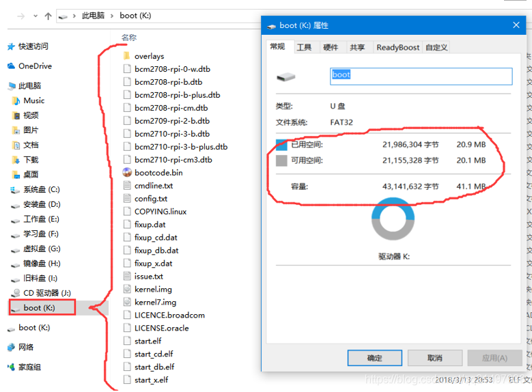Select file bcm2708-rpi-b-plus.dtb
Screen dimensions: 532x392
coord(171,95)
